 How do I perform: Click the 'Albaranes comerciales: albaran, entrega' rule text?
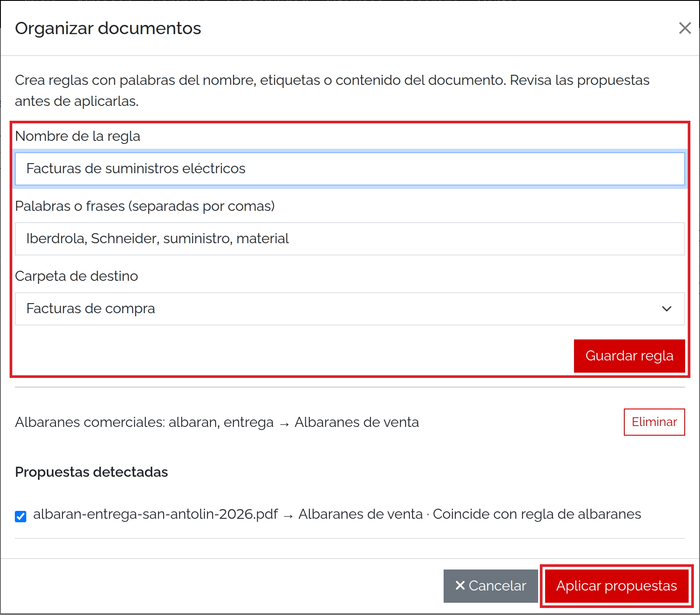[x=144, y=422]
